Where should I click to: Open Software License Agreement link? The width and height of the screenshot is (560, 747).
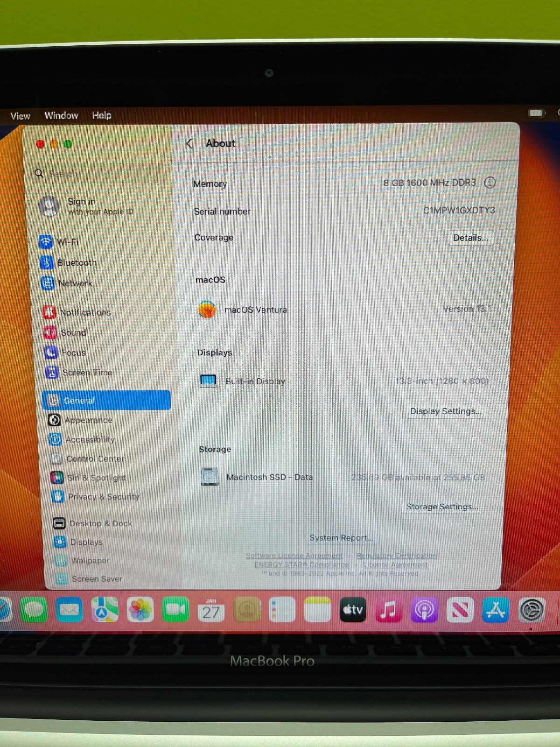(294, 556)
